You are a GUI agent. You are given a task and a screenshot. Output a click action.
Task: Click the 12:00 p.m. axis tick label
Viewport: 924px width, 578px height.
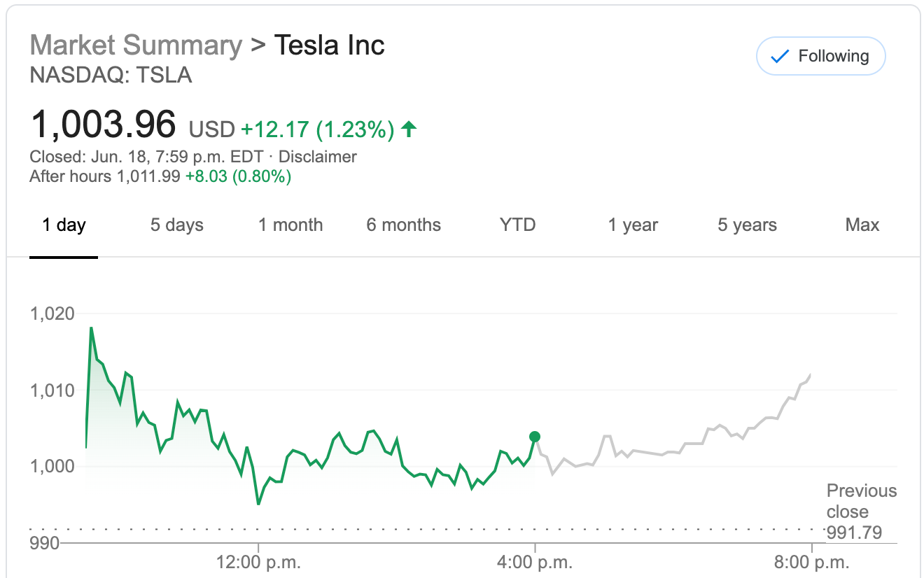tap(258, 562)
